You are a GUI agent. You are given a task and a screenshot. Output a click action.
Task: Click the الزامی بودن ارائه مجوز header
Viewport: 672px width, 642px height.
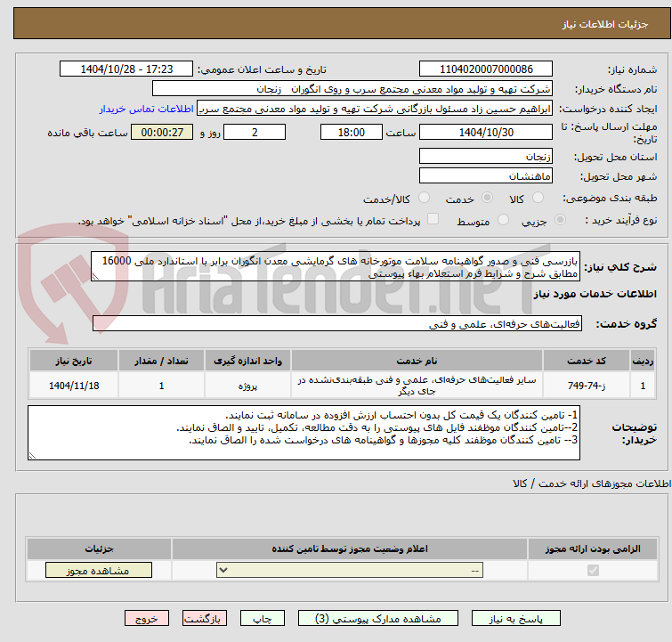point(593,549)
